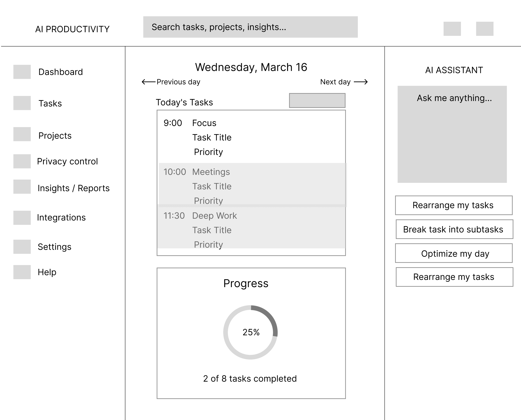Image resolution: width=521 pixels, height=420 pixels.
Task: Click the Ask me anything text area
Action: point(452,134)
